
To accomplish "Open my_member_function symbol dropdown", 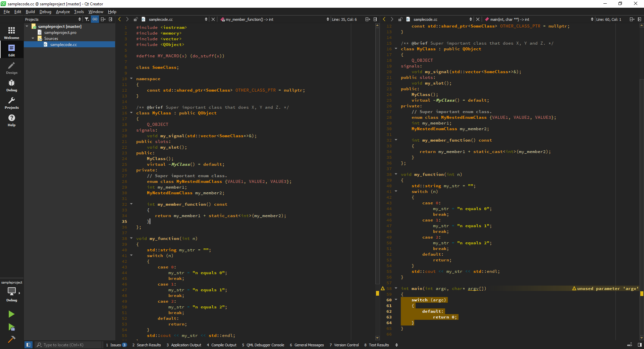I will 274,19.
